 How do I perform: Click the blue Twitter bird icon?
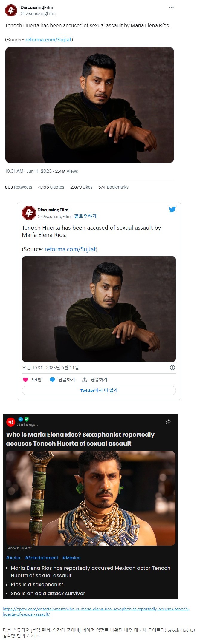(172, 209)
